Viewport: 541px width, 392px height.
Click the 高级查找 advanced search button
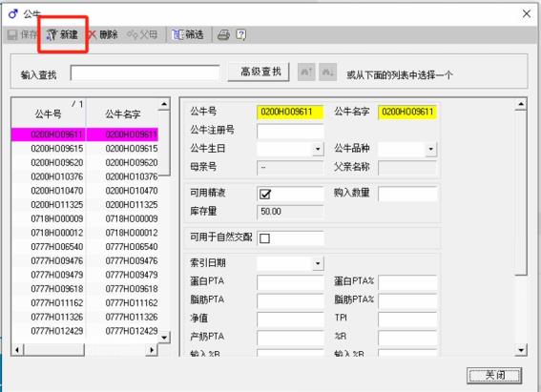259,72
